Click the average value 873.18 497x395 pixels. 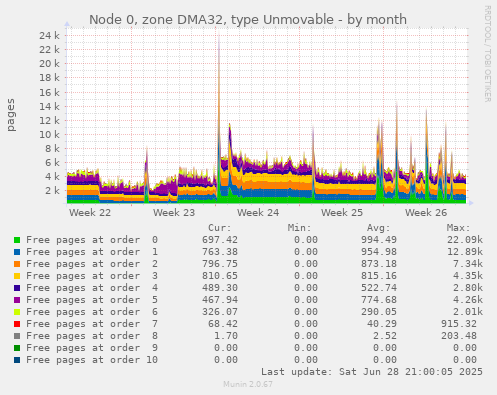(379, 264)
